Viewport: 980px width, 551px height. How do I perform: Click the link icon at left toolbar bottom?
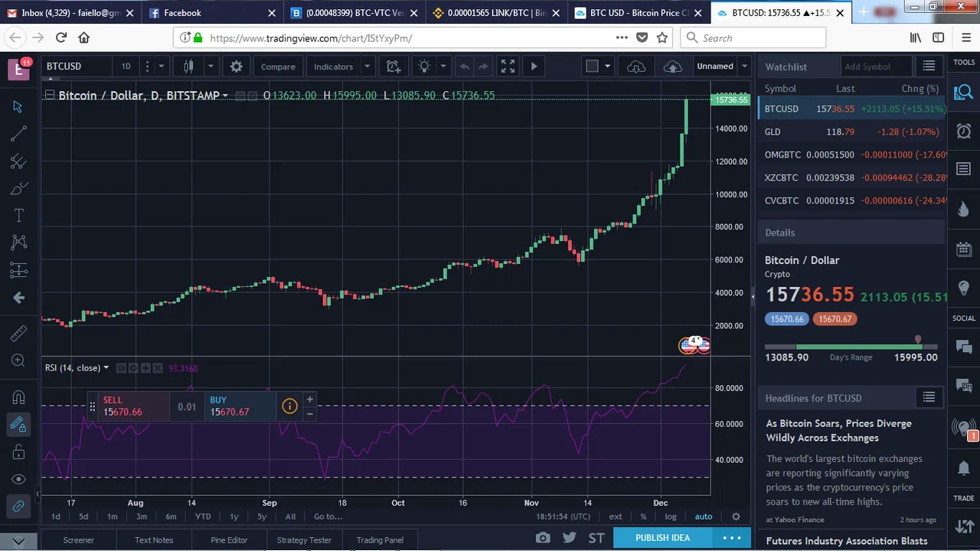(x=18, y=506)
